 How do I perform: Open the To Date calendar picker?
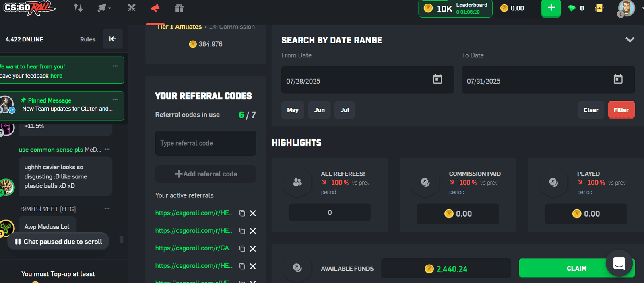point(618,79)
